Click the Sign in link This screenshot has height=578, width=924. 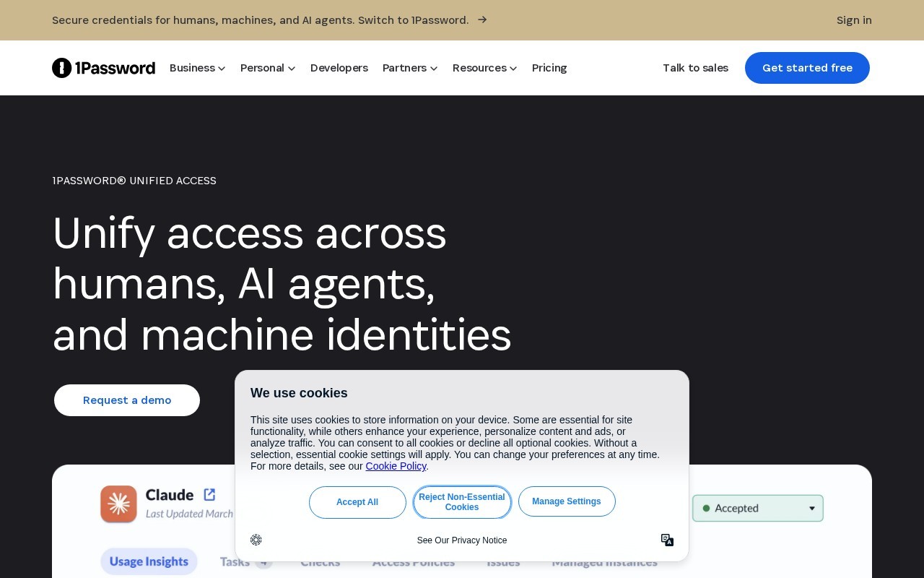tap(854, 20)
